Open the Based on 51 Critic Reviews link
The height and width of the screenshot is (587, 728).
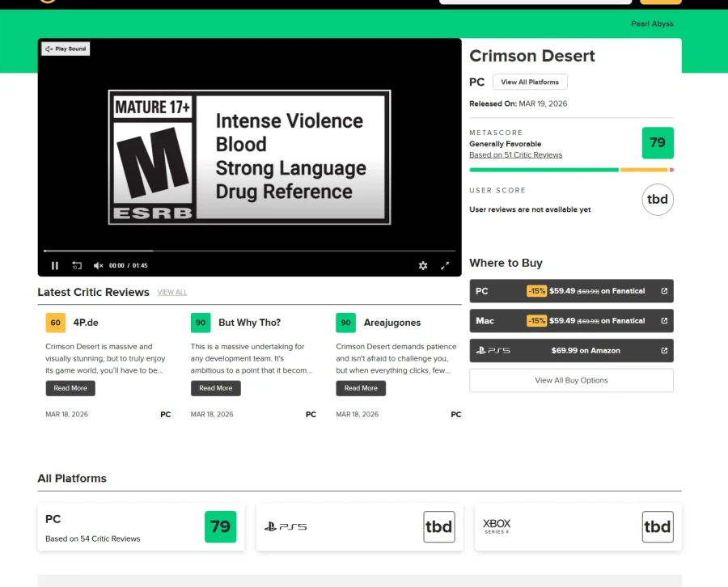point(515,154)
